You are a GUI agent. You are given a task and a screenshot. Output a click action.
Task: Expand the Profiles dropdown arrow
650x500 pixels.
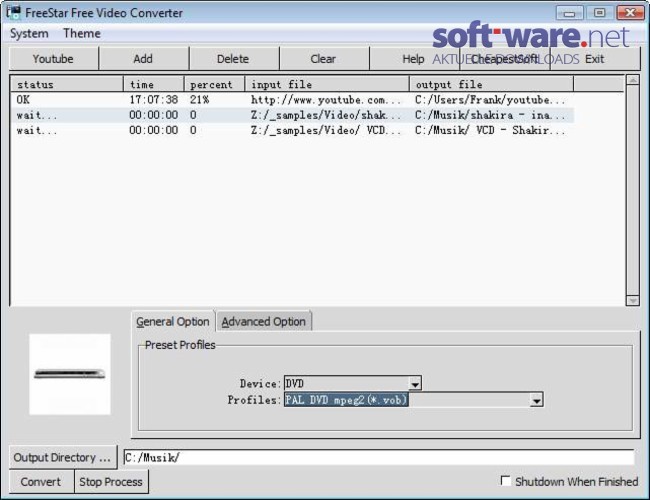(536, 400)
